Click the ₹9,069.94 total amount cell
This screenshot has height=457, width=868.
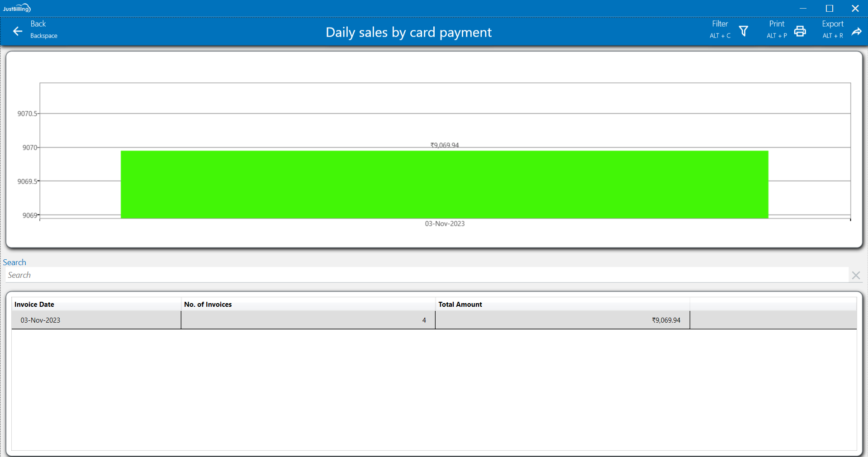tap(666, 320)
